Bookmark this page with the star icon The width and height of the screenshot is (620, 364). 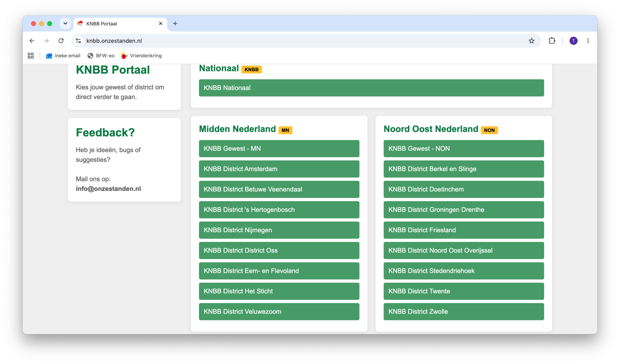[531, 41]
